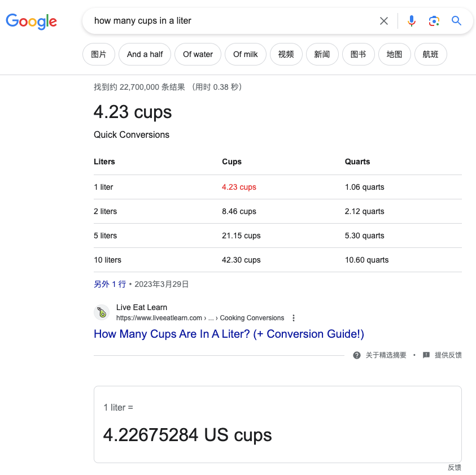Image resolution: width=476 pixels, height=475 pixels.
Task: Open the 新闻 search filter
Action: [x=322, y=54]
